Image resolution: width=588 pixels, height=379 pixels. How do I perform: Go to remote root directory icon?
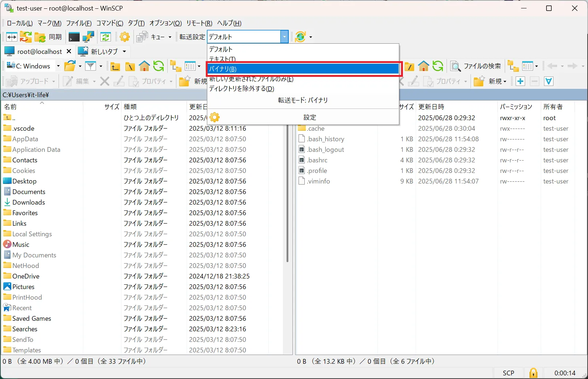(409, 66)
